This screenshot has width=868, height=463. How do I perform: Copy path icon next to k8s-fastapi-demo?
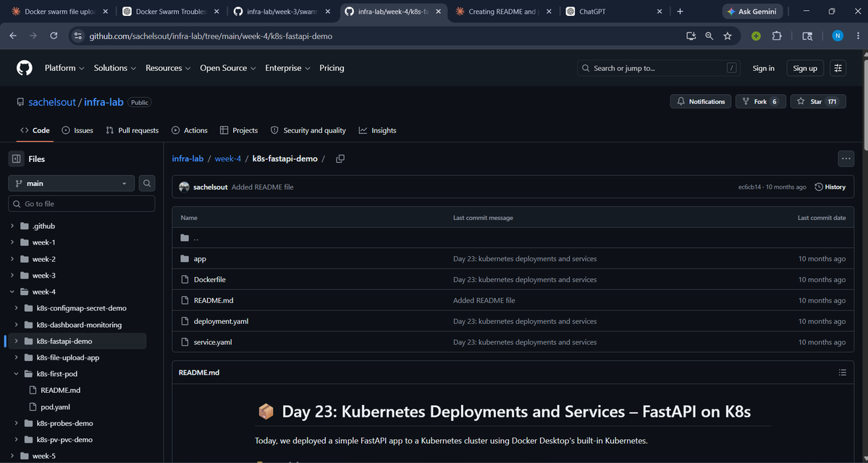340,158
